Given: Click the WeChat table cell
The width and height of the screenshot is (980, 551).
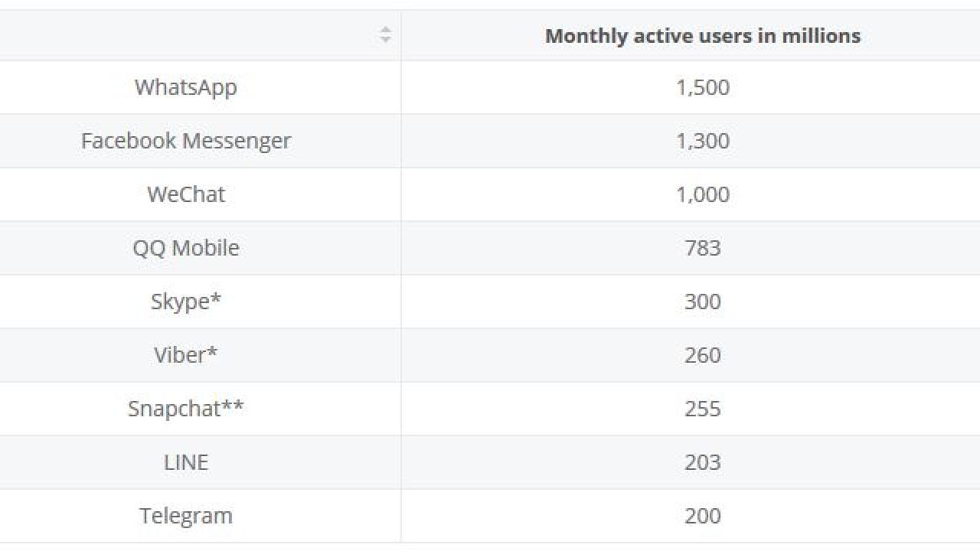Looking at the screenshot, I should [x=186, y=194].
